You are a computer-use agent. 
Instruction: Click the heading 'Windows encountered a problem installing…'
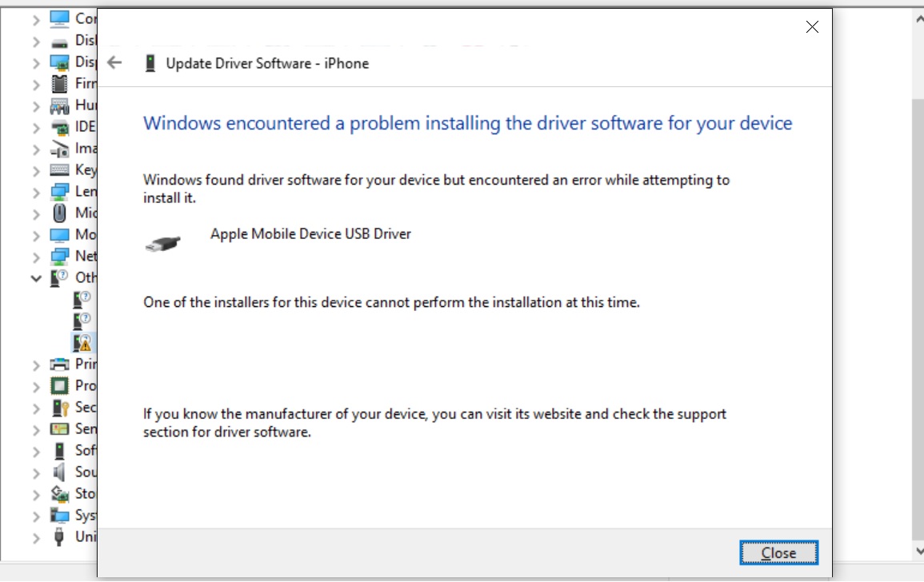[467, 123]
